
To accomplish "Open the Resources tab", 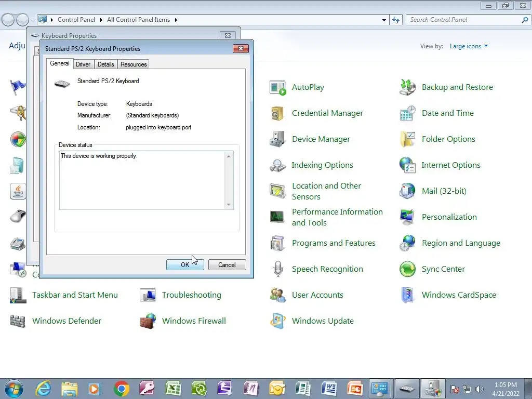I will [x=134, y=64].
